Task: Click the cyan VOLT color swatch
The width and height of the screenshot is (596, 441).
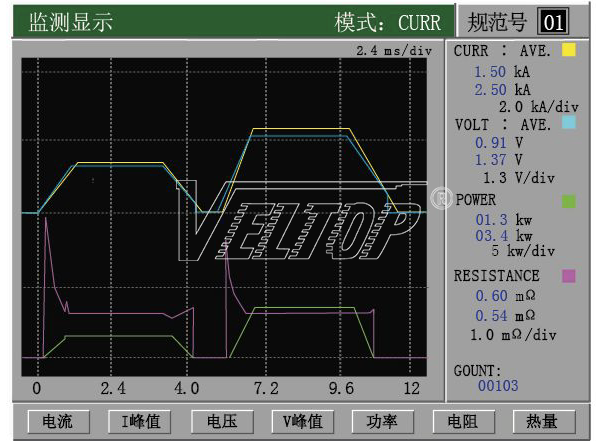Action: [569, 122]
